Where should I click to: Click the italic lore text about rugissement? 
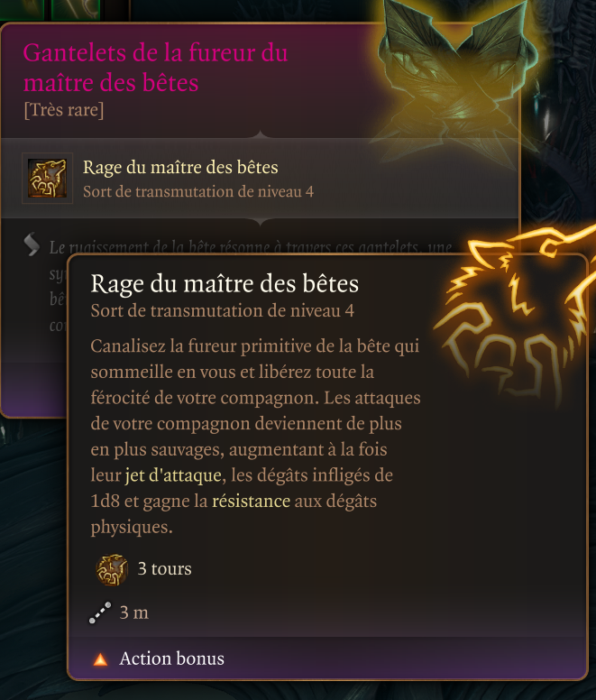click(251, 248)
